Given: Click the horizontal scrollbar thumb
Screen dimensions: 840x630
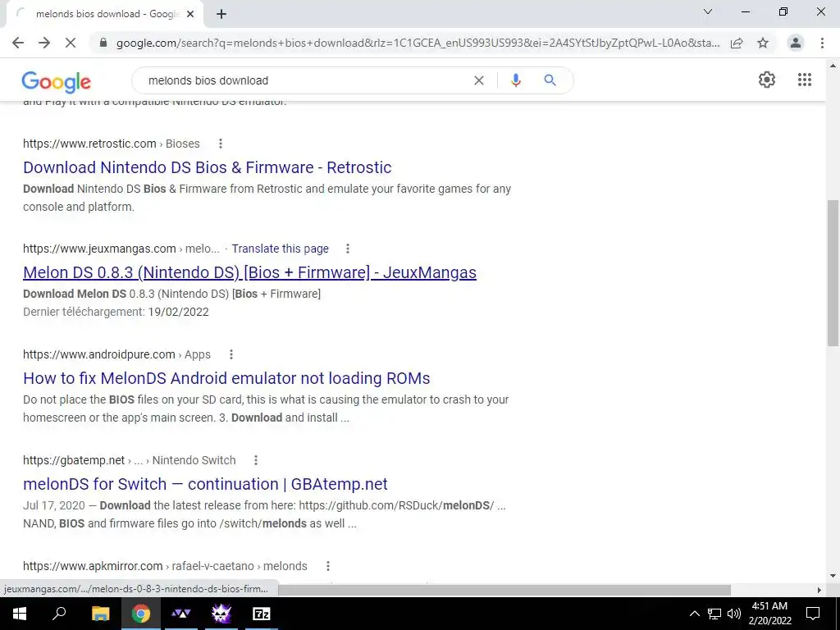Looking at the screenshot, I should [504, 590].
